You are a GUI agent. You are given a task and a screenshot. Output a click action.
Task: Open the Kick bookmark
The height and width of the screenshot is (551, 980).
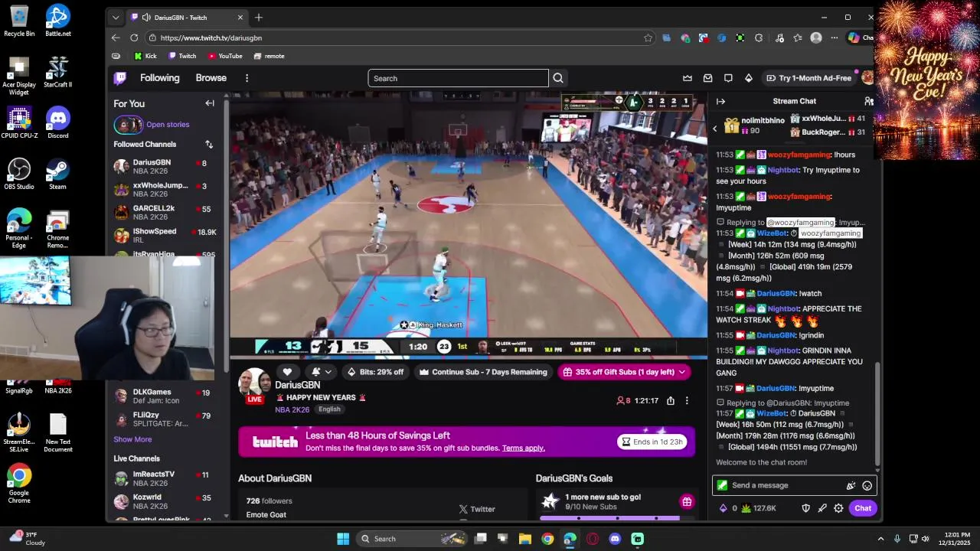(x=145, y=56)
